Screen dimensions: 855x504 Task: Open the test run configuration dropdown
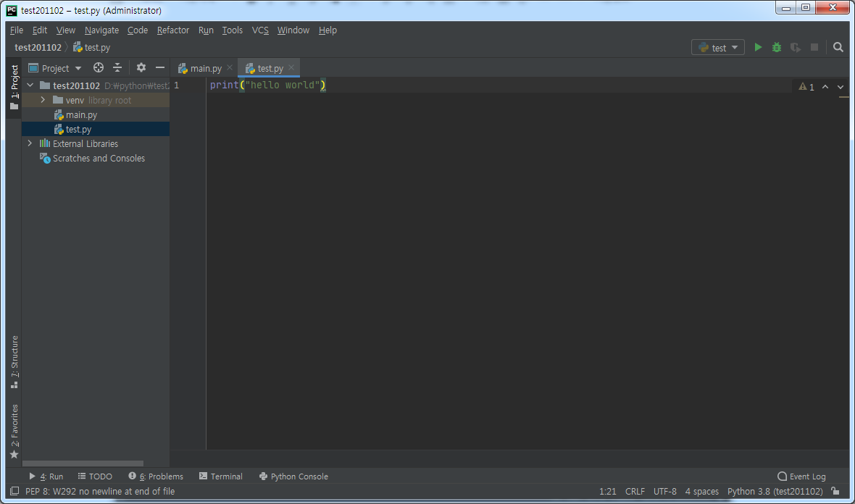click(717, 47)
